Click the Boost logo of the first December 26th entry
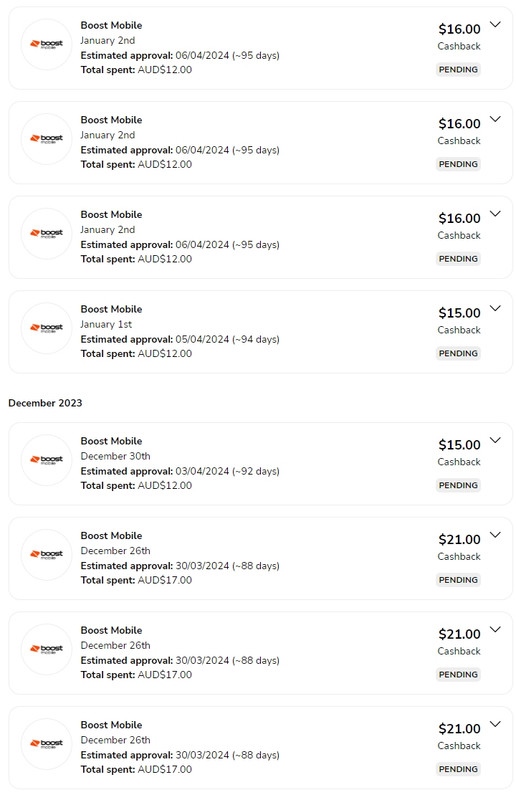516x800 pixels. [x=46, y=554]
